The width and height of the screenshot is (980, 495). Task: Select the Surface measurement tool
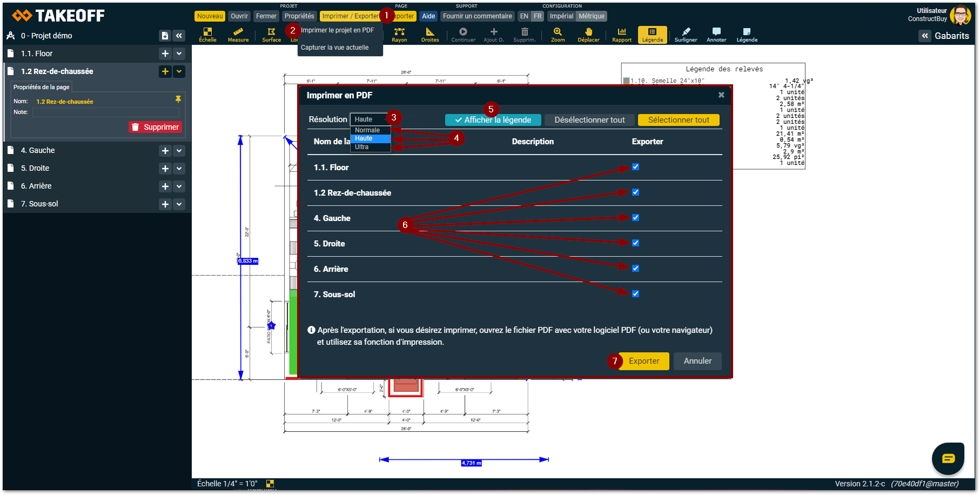coord(271,35)
